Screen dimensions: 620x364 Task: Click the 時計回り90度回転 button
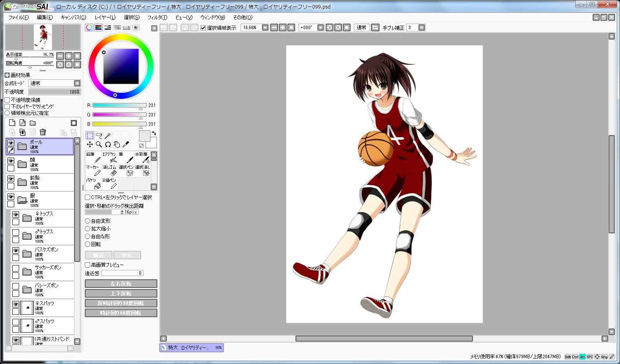pyautogui.click(x=121, y=313)
